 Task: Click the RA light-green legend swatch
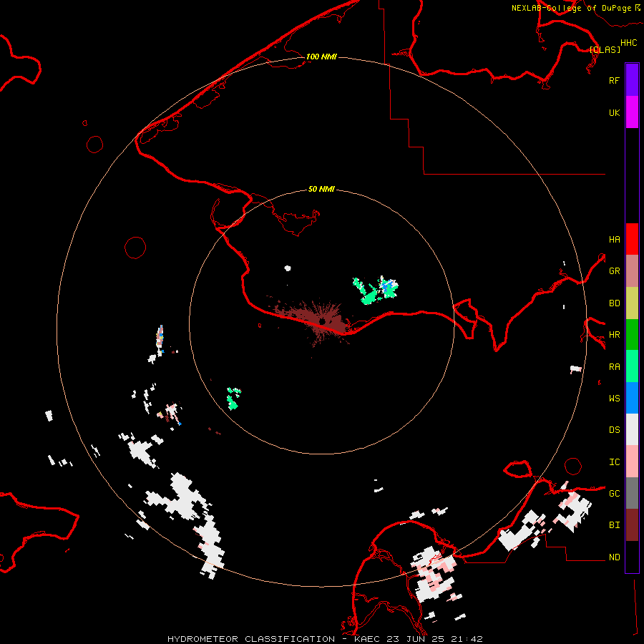coord(632,366)
